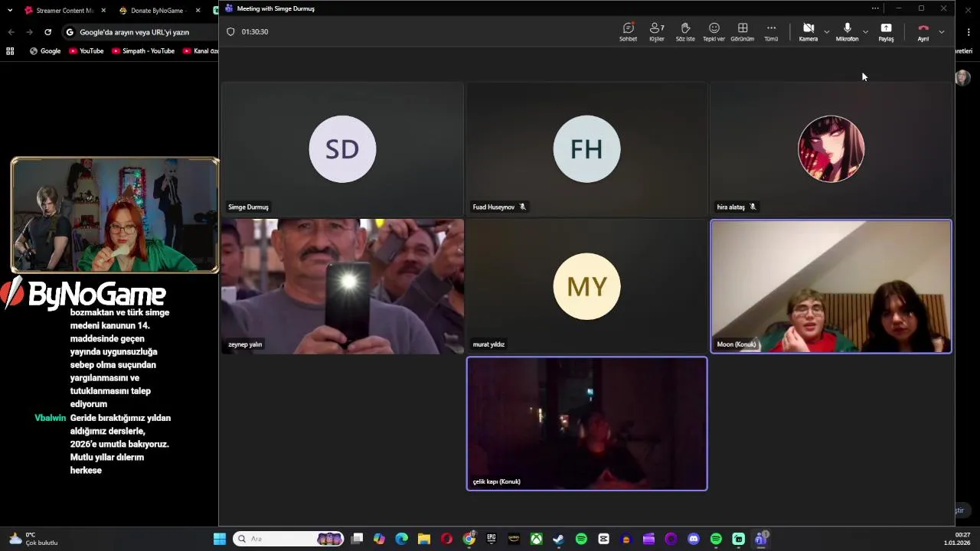Go forward in the browser

(x=29, y=32)
